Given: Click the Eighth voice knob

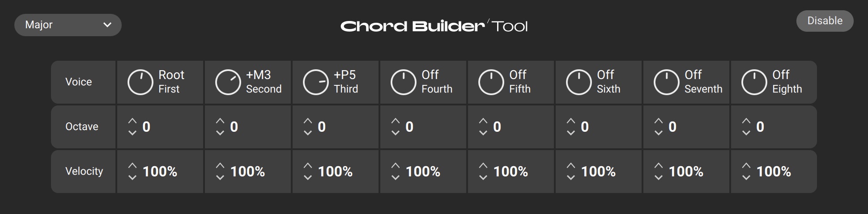Looking at the screenshot, I should 754,83.
